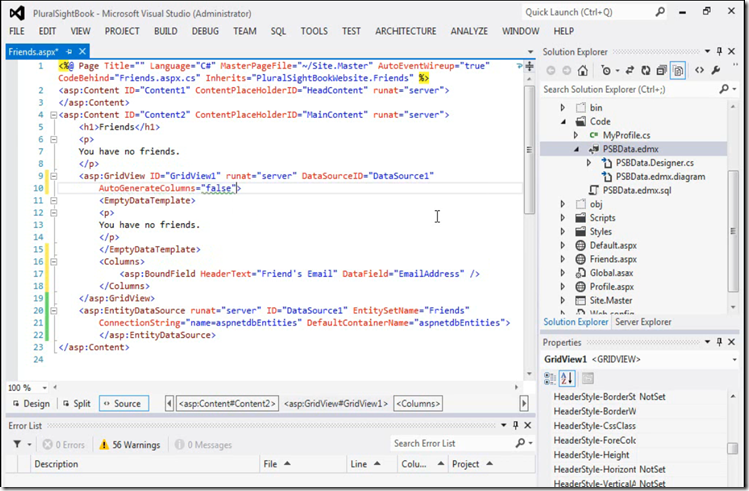This screenshot has height=491, width=749.
Task: Click the Collapse All icon in Solution Explorer
Action: 662,71
